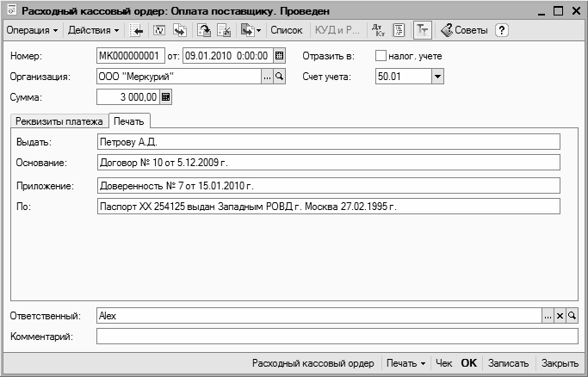Viewport: 588px width, 377px height.
Task: Open the Операция dropdown menu
Action: (32, 30)
